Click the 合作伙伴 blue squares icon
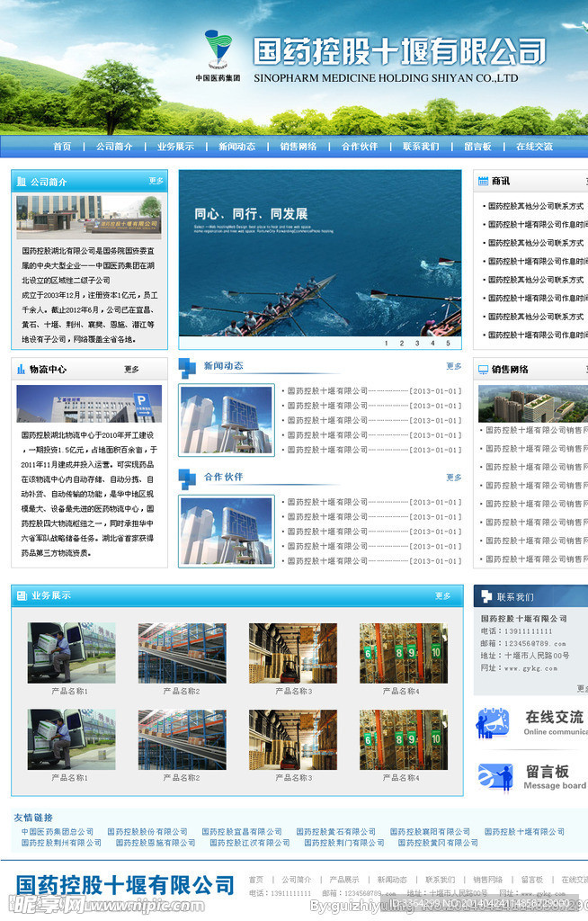The height and width of the screenshot is (921, 588). [187, 478]
